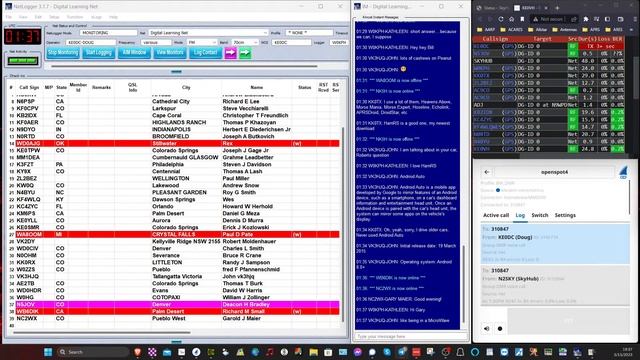Screen dimensions: 640x360
Task: Open the Mode dropdown set to FM
Action: tap(202, 42)
